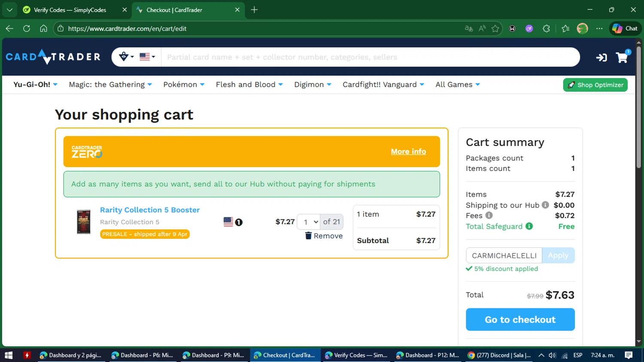Screen dimensions: 644x362
Task: Click the Fees info icon
Action: tap(489, 216)
